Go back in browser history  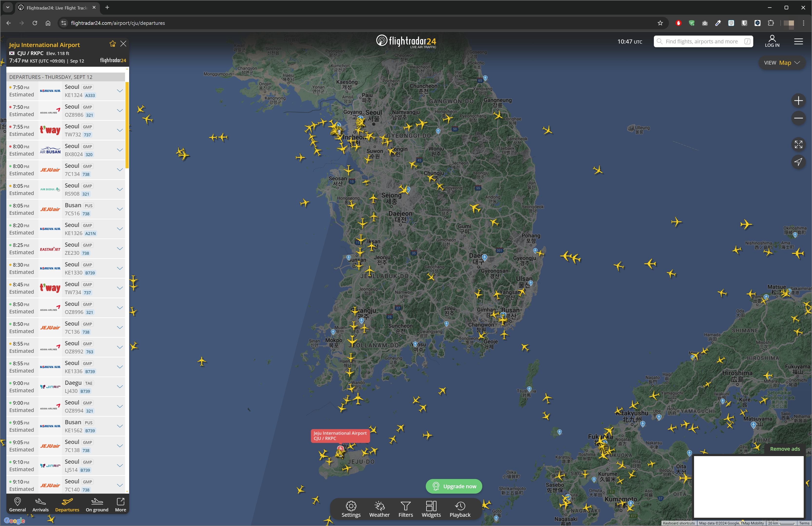click(9, 23)
